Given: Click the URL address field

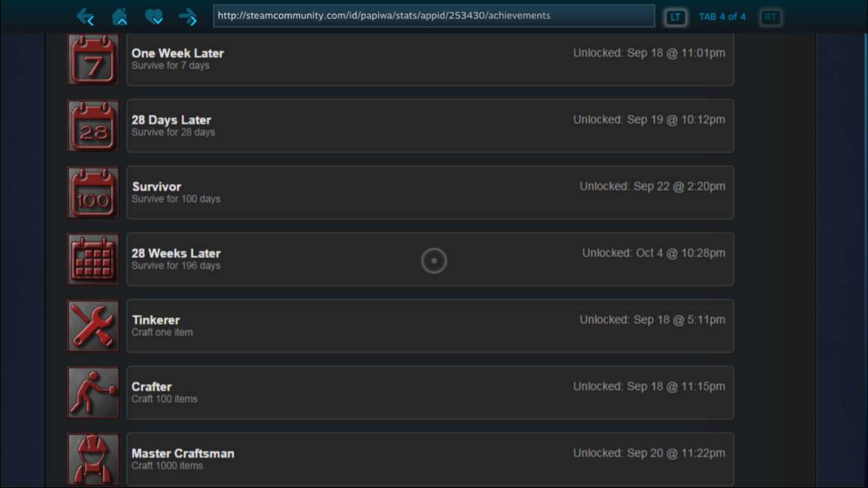Looking at the screenshot, I should (x=434, y=16).
